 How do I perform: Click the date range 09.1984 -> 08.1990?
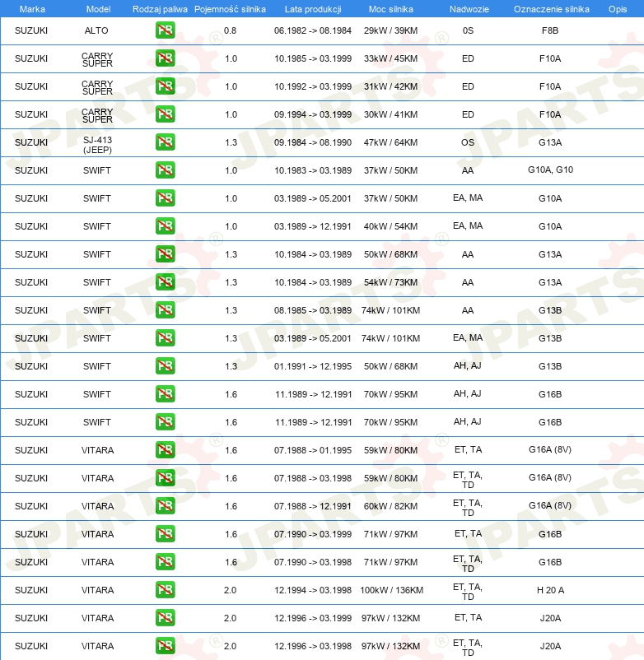tap(312, 142)
